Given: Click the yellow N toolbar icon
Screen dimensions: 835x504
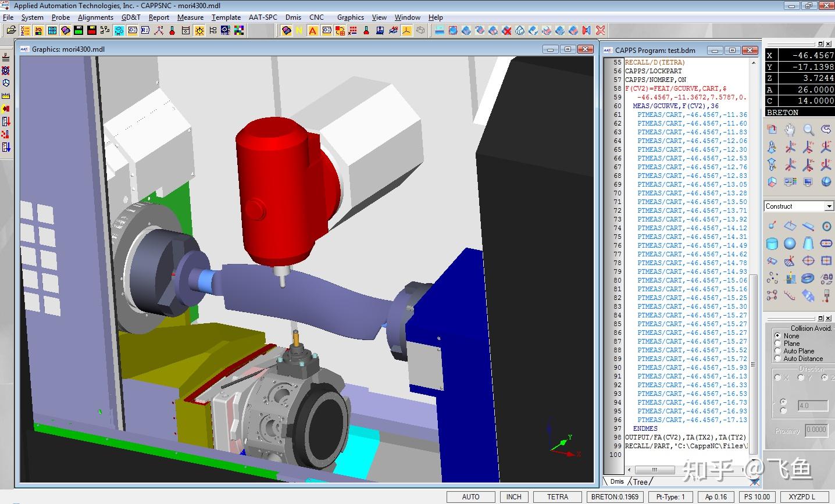Looking at the screenshot, I should (x=299, y=30).
